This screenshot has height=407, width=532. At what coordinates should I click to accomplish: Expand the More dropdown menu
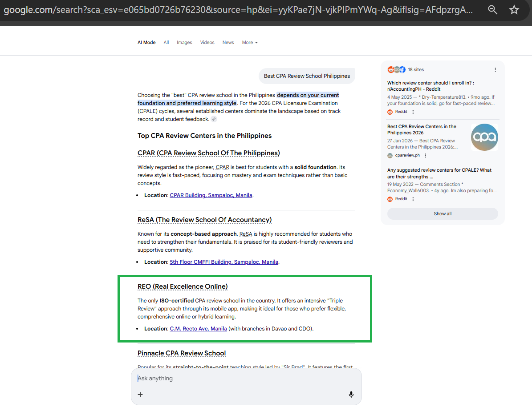click(249, 43)
